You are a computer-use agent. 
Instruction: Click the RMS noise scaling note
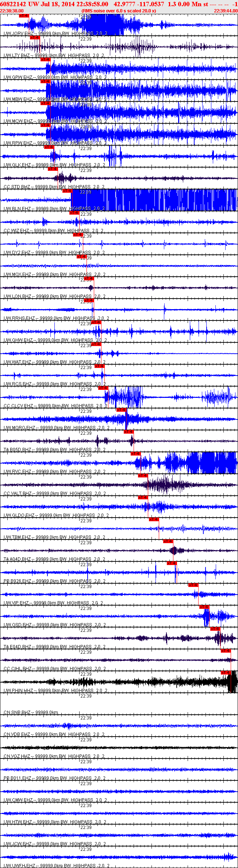point(119,11)
